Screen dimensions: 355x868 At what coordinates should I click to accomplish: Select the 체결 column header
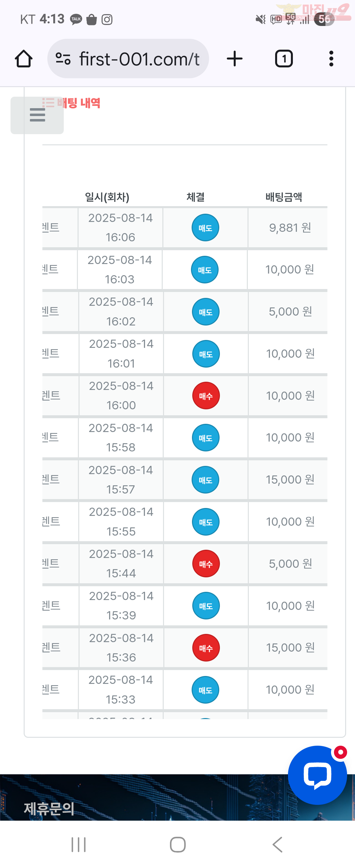pos(196,197)
